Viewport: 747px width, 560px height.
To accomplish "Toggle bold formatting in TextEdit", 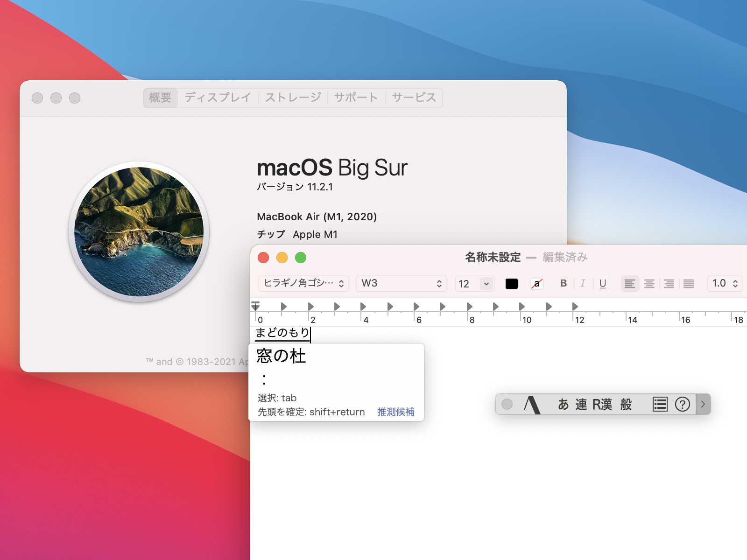I will pos(564,283).
